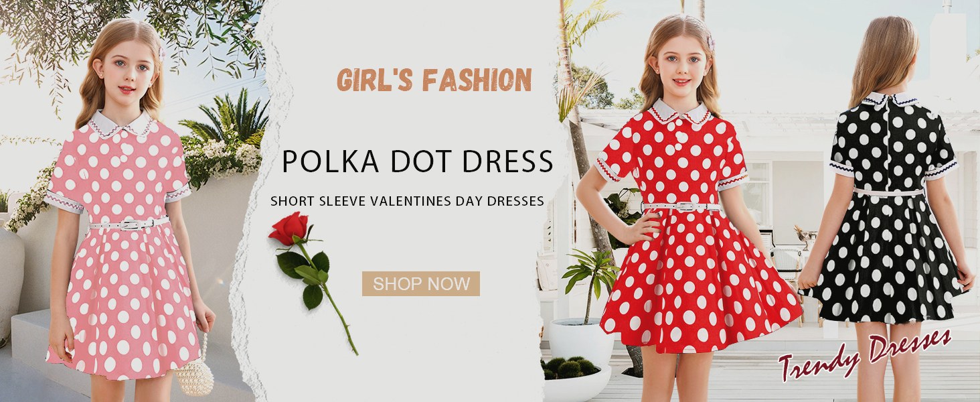Click the Short Sleeve Valentines Day Dresses subtitle
980x402 pixels.
coord(407,201)
